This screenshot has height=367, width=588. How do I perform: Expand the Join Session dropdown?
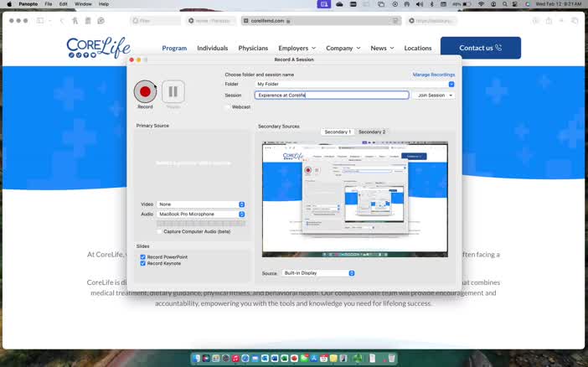[434, 96]
